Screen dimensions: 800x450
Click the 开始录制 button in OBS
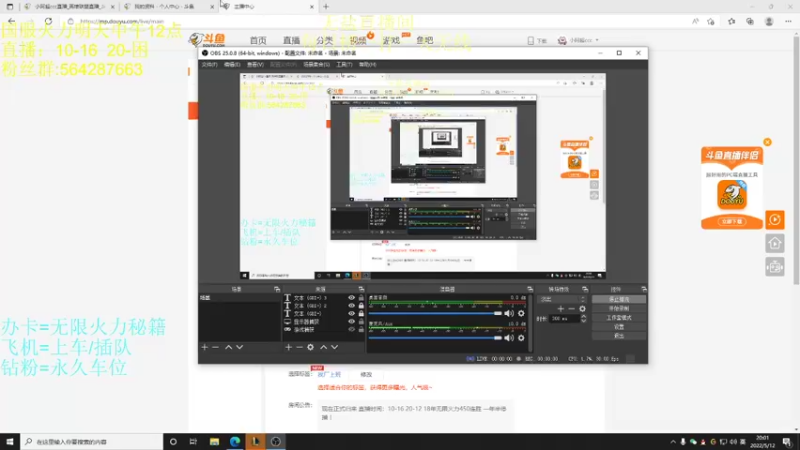tap(618, 309)
